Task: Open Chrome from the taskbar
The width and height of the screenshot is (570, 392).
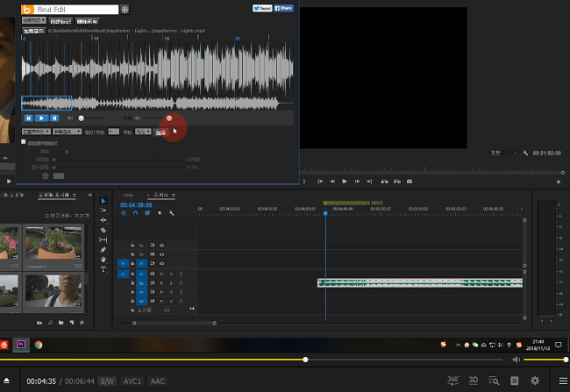Action: 39,346
